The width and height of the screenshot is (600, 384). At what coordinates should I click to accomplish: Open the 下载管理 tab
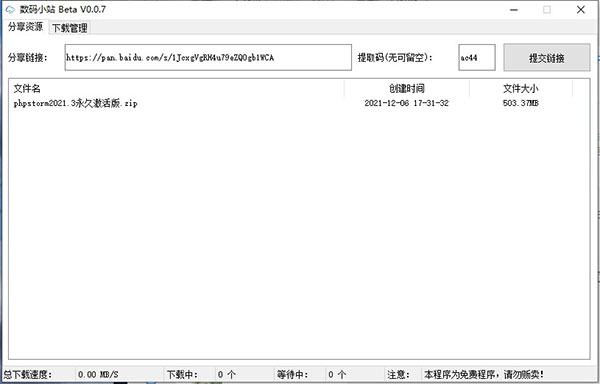[70, 28]
